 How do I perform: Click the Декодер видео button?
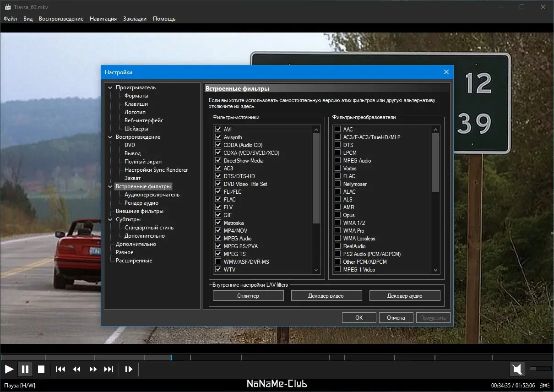326,296
